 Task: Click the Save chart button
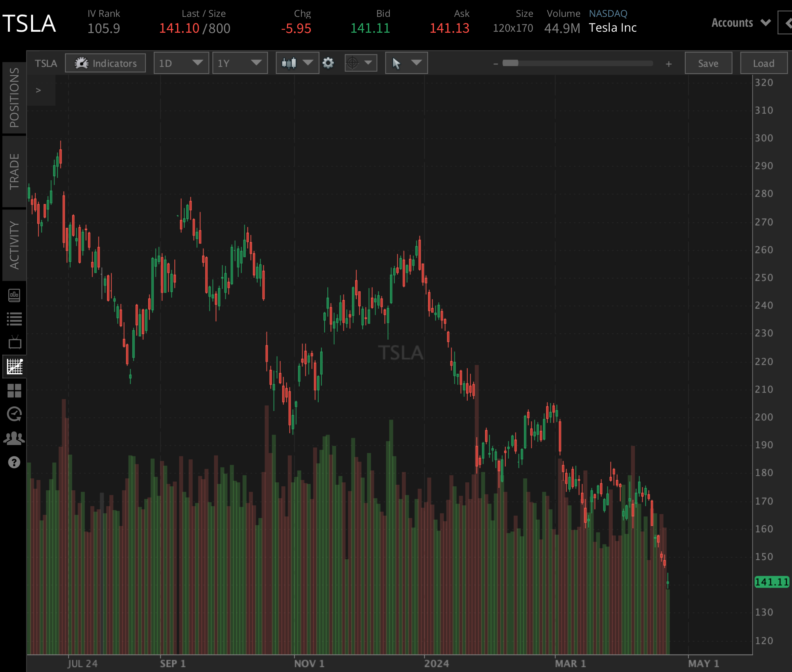(708, 63)
